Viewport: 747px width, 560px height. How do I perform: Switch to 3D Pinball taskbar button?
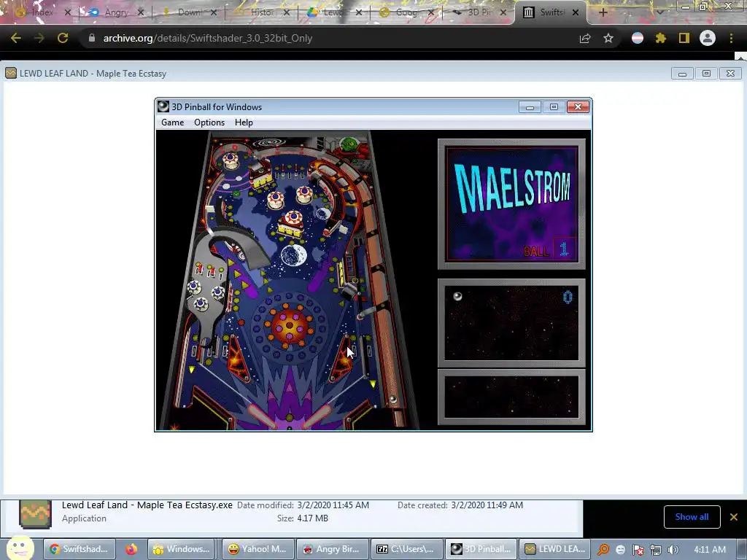click(x=480, y=549)
